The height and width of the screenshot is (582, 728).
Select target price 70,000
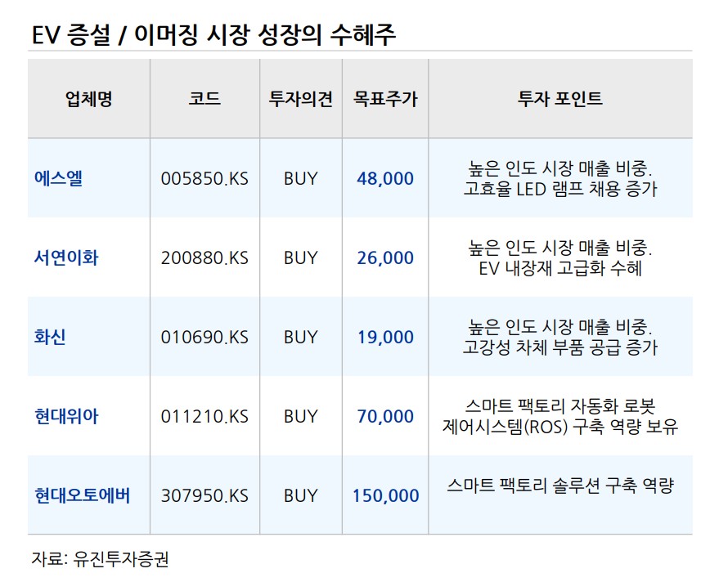click(x=385, y=417)
